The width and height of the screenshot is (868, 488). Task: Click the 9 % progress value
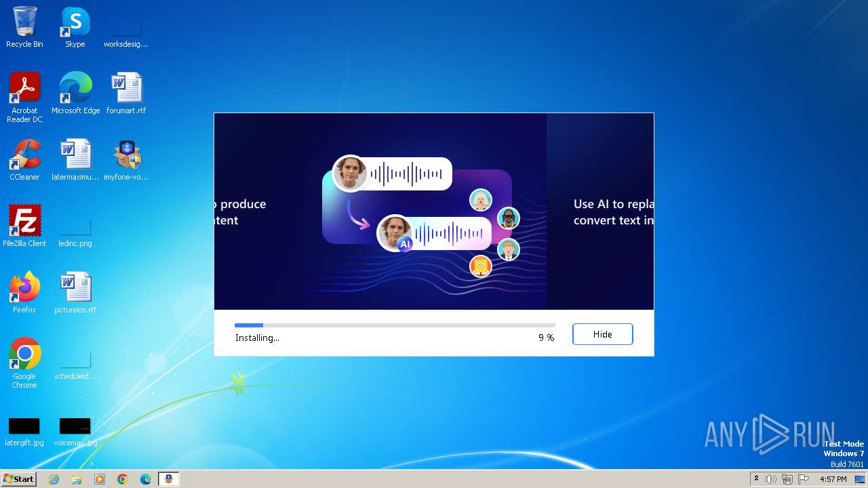click(x=546, y=338)
